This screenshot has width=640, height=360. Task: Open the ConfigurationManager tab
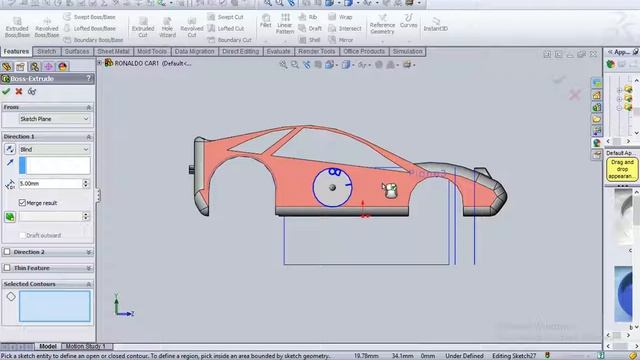34,67
